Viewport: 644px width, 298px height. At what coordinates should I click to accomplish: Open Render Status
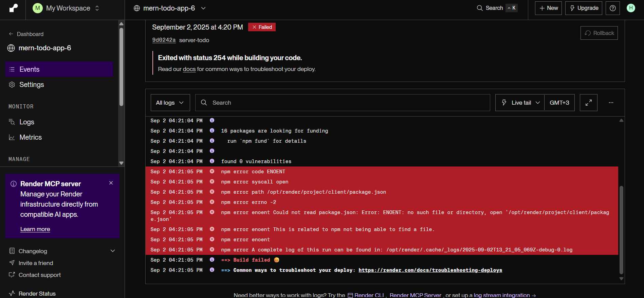(x=37, y=294)
